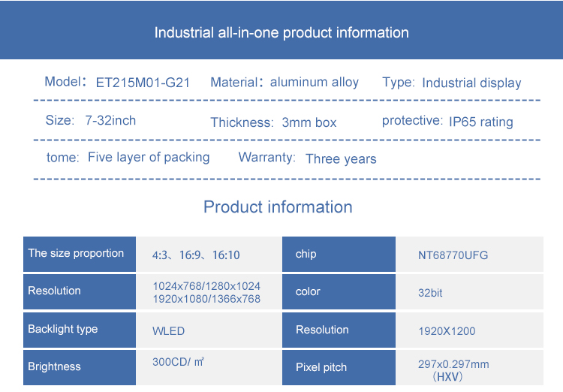Image resolution: width=563 pixels, height=392 pixels.
Task: Click the "32bit" color value
Action: [430, 293]
